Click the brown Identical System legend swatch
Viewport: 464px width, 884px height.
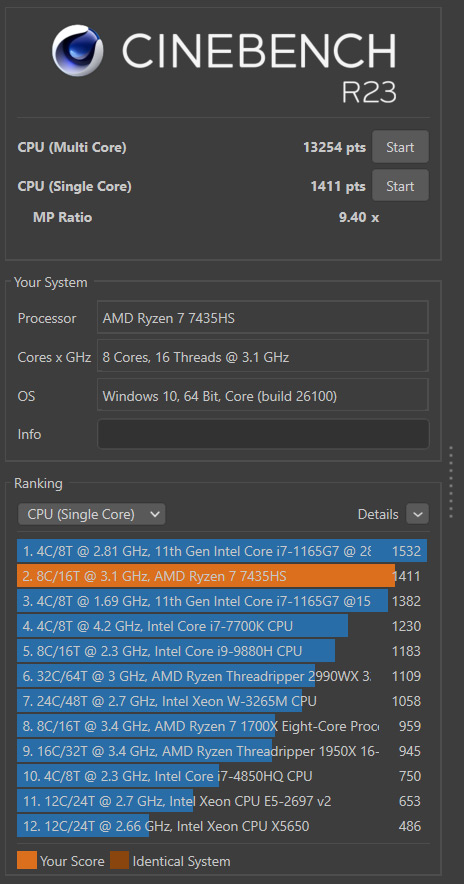tap(119, 860)
